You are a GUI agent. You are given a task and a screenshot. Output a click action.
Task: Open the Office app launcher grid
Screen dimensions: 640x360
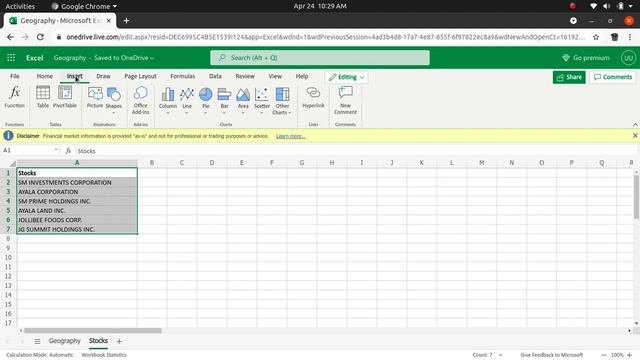11,58
